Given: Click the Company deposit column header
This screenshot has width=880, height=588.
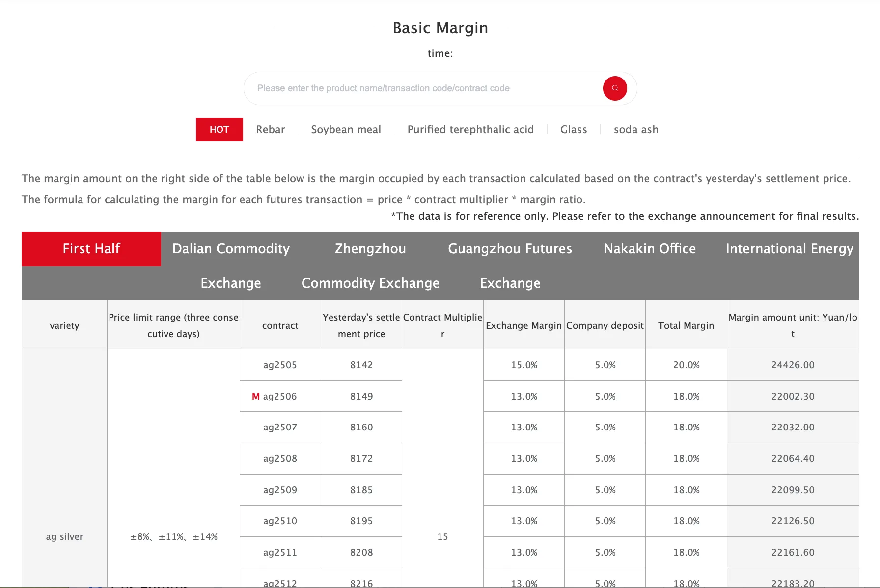Looking at the screenshot, I should click(x=605, y=325).
